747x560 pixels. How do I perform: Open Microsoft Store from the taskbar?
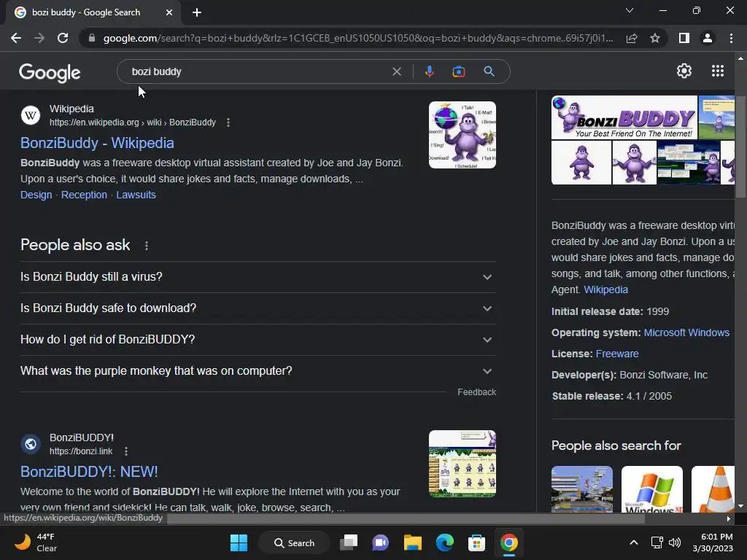[476, 542]
